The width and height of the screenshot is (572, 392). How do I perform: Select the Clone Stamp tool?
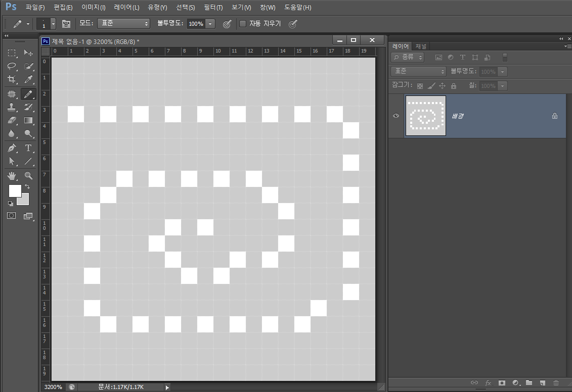[x=12, y=107]
